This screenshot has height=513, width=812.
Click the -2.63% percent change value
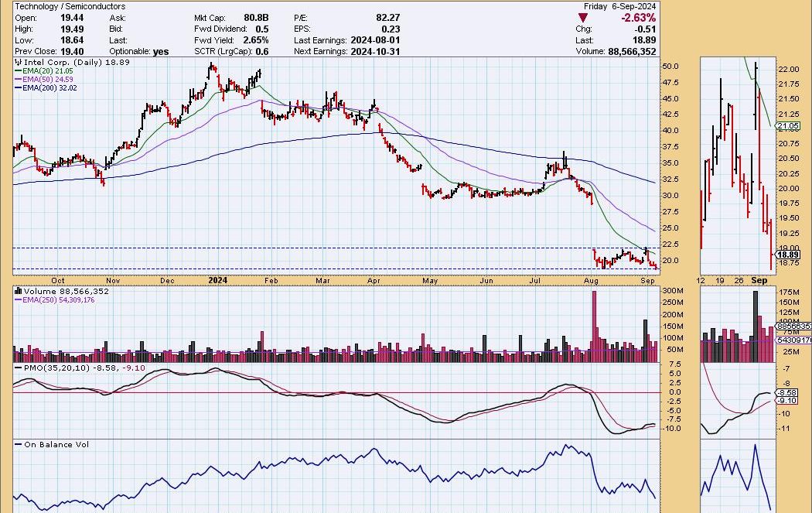(x=639, y=18)
